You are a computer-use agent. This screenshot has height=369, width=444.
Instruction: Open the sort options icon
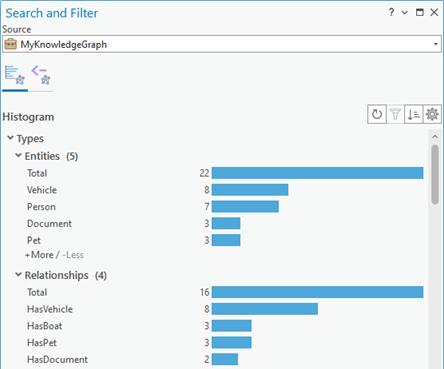(x=414, y=114)
